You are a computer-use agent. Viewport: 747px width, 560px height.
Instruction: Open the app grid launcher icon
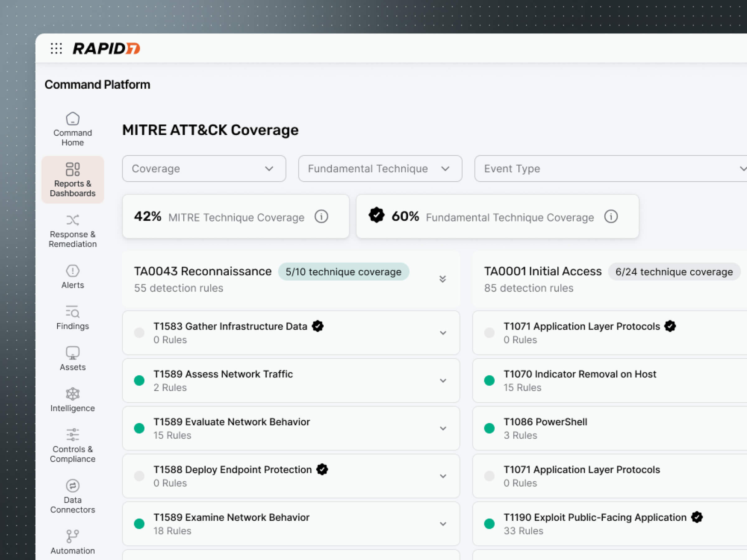click(56, 48)
